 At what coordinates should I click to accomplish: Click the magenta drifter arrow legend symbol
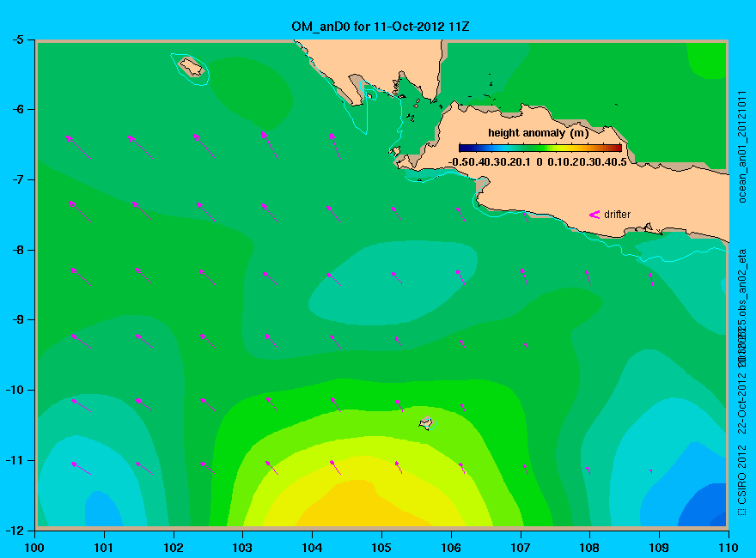tap(594, 215)
